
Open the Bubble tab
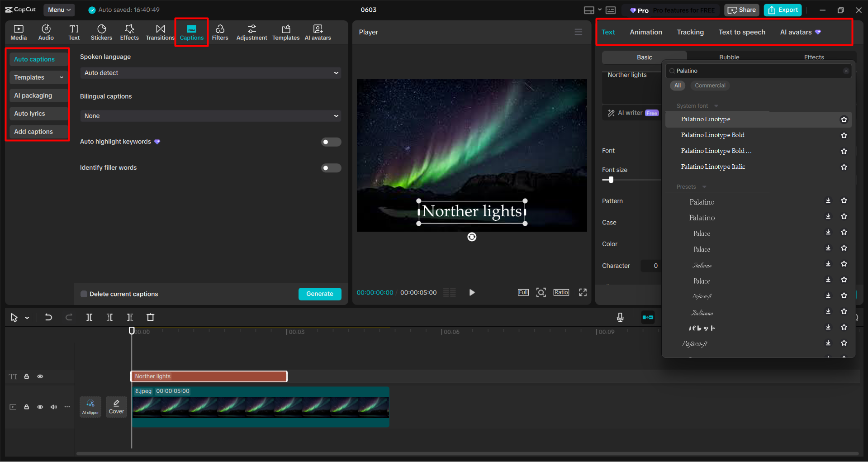[729, 57]
